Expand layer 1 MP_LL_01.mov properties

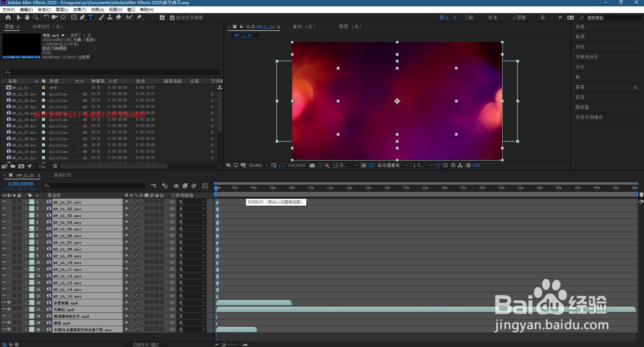coord(26,202)
